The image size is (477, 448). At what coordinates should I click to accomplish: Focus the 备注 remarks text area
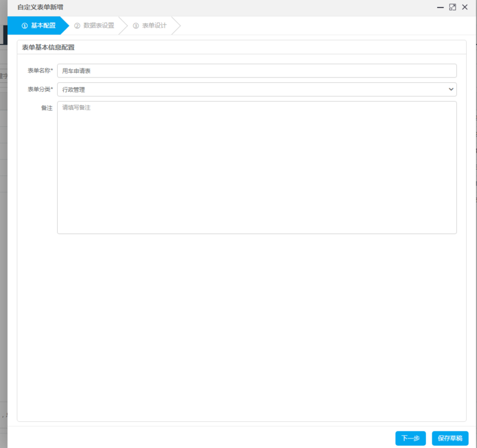(256, 167)
